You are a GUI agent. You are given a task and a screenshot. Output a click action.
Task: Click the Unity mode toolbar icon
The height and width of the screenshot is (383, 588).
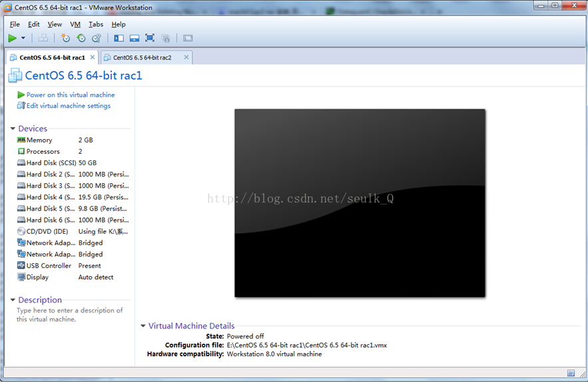[165, 38]
